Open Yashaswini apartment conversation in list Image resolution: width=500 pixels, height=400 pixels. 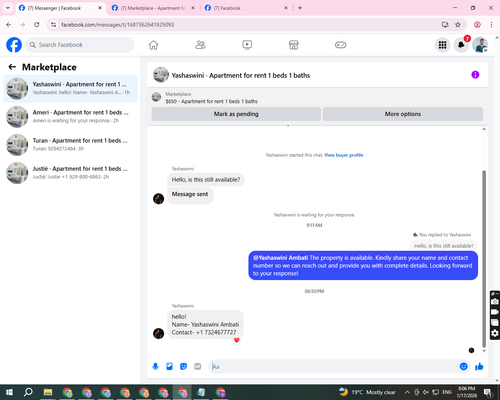(x=70, y=88)
